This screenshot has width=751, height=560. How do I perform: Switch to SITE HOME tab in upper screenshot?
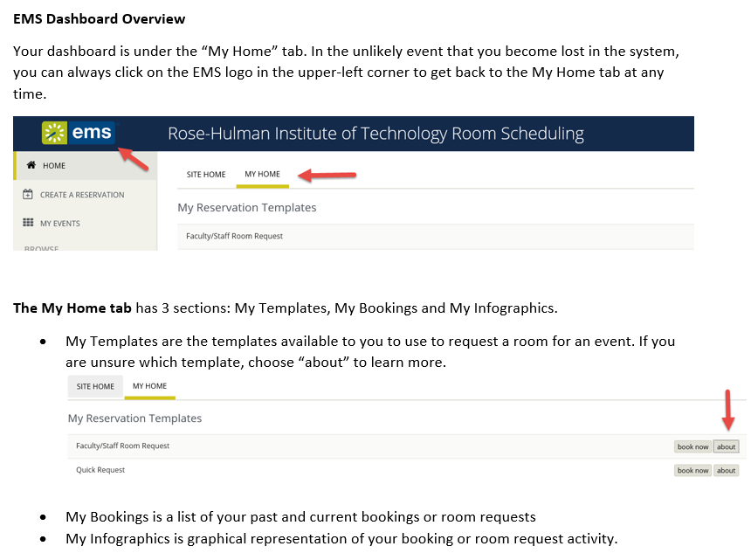coord(206,175)
